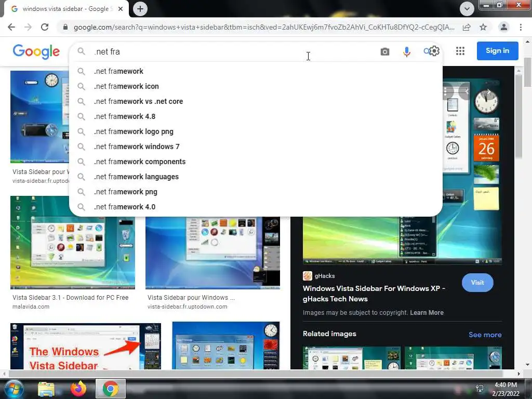Open Chrome three-dot menu
The height and width of the screenshot is (399, 532).
(521, 27)
